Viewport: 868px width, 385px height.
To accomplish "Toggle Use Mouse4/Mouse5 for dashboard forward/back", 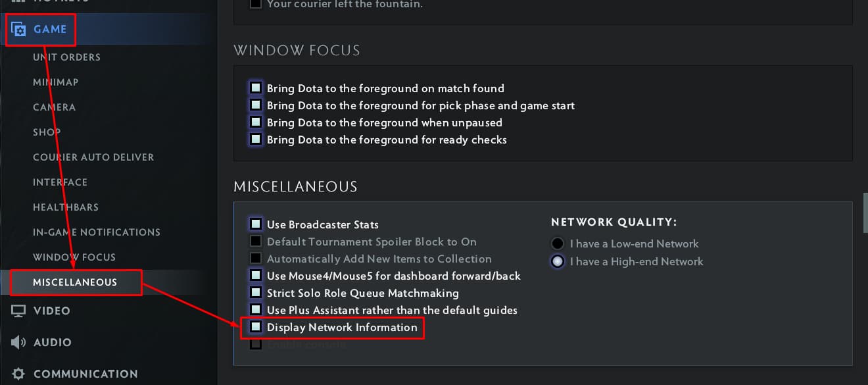I will 255,275.
